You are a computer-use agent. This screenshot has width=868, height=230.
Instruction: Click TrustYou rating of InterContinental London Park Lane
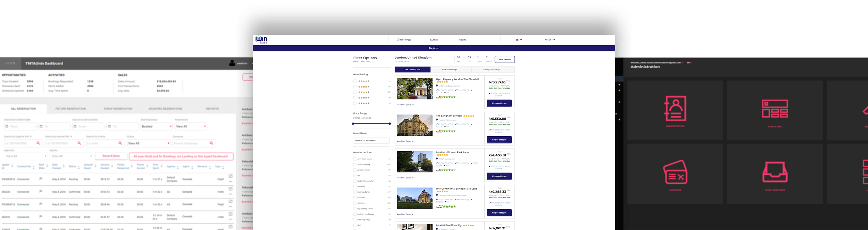pos(446,206)
